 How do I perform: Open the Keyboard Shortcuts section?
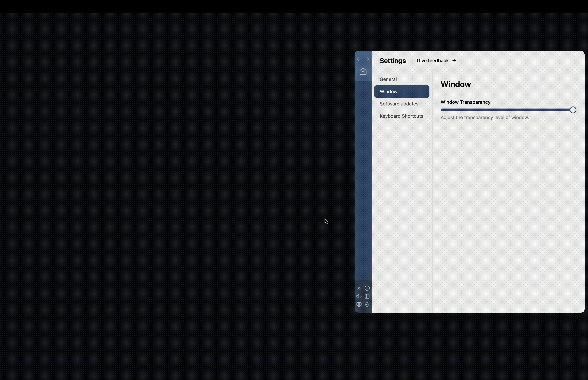tap(401, 116)
